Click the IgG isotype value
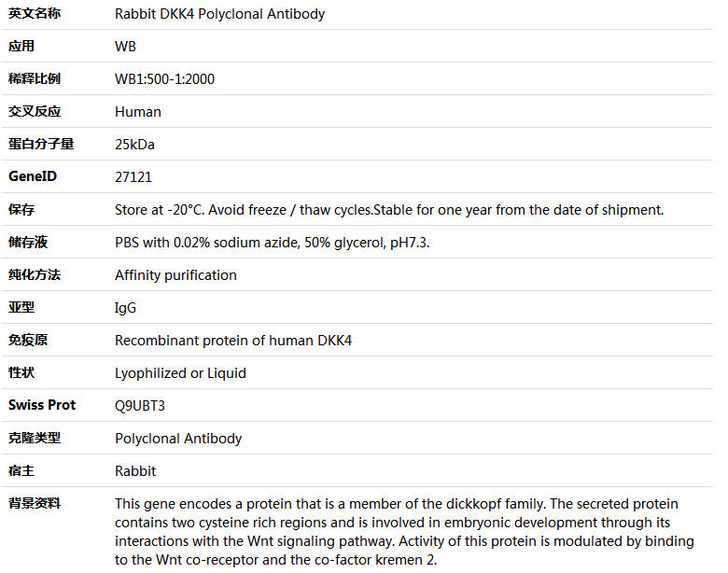 [125, 308]
